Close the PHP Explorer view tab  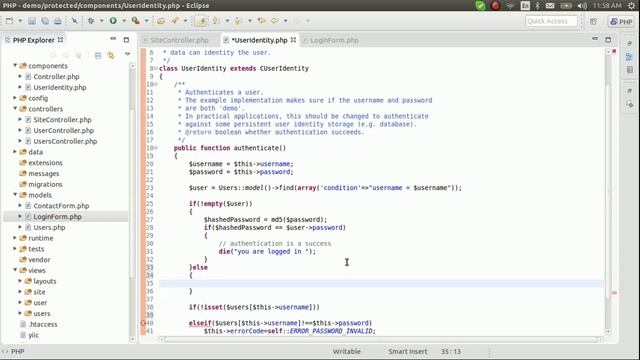[x=60, y=40]
